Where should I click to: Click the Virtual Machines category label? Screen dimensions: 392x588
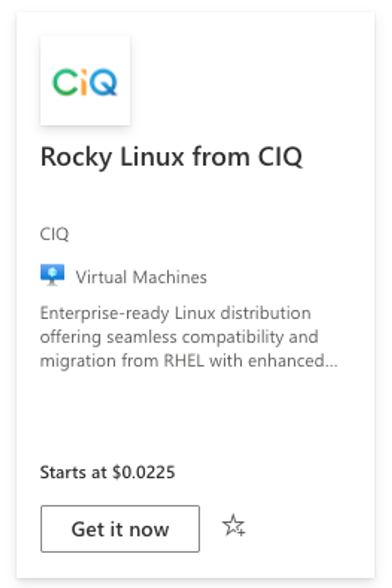[141, 277]
